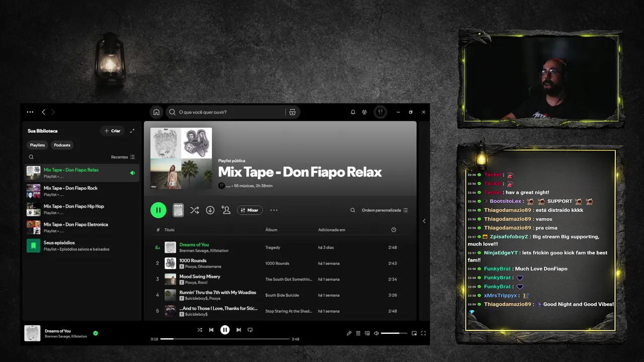Open the Browse icon inside the search bar

click(292, 112)
